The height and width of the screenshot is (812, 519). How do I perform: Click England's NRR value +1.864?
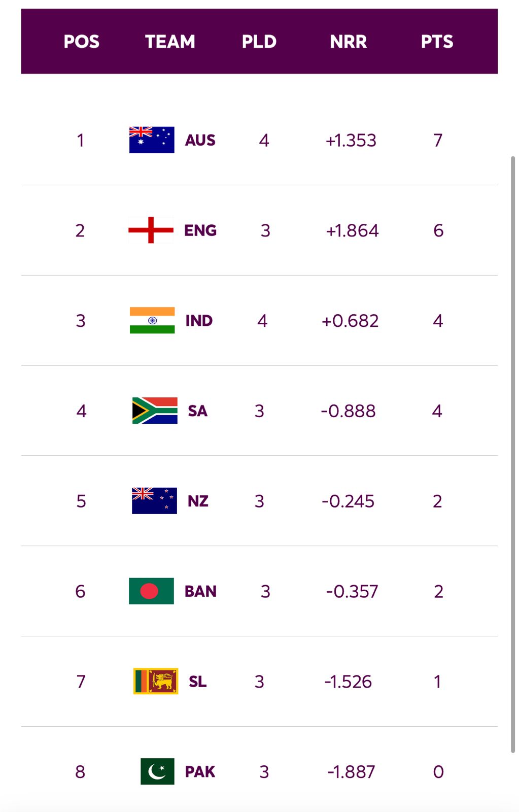pyautogui.click(x=352, y=231)
